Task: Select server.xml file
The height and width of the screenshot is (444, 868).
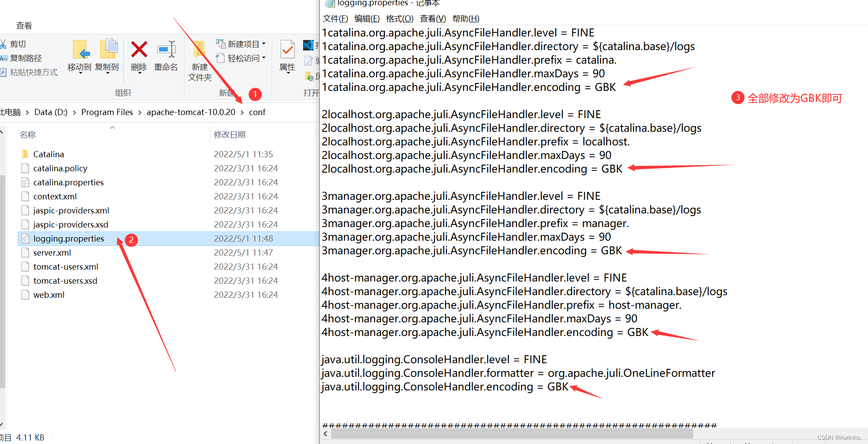Action: pos(52,253)
